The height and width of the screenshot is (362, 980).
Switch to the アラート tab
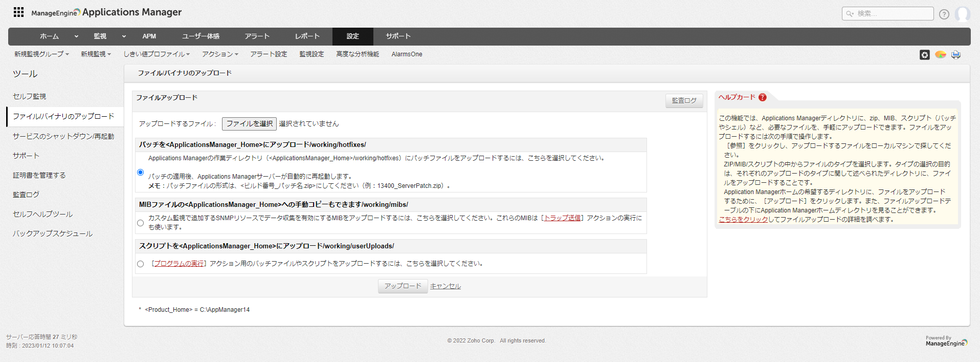coord(257,36)
